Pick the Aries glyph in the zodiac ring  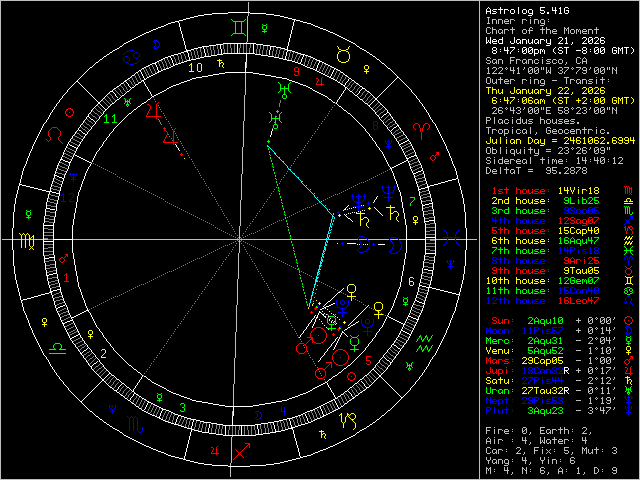pos(421,128)
